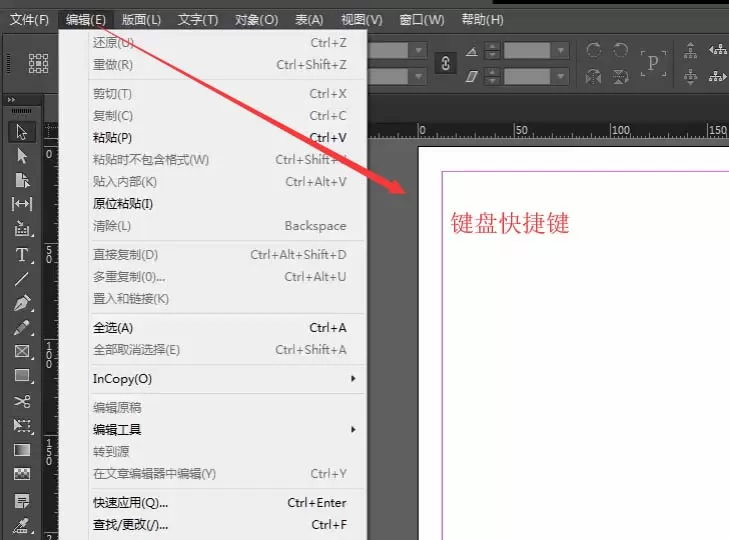Open the 文字(T) menu

pyautogui.click(x=198, y=20)
